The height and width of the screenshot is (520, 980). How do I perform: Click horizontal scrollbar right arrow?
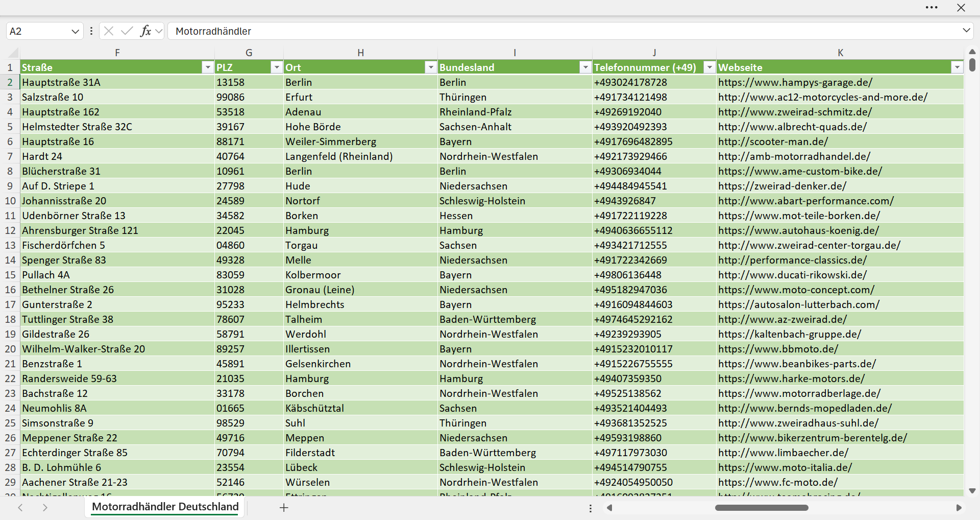[x=959, y=508]
